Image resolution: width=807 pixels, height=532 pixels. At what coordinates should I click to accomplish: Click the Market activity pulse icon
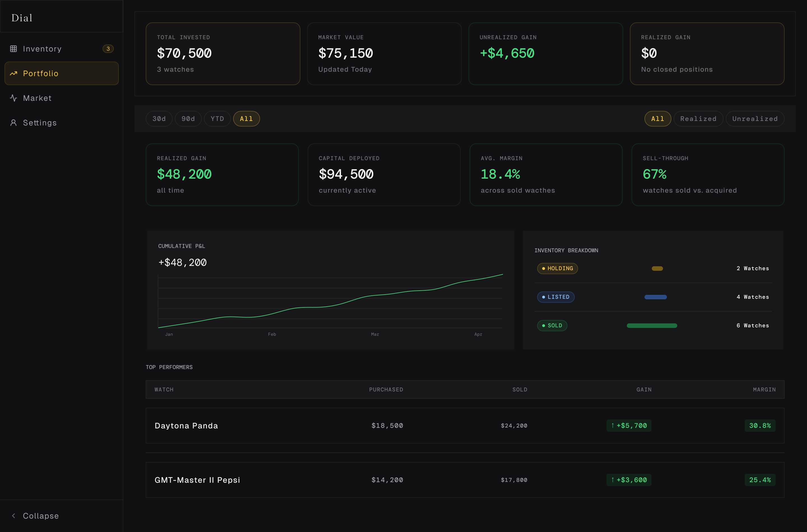click(13, 98)
